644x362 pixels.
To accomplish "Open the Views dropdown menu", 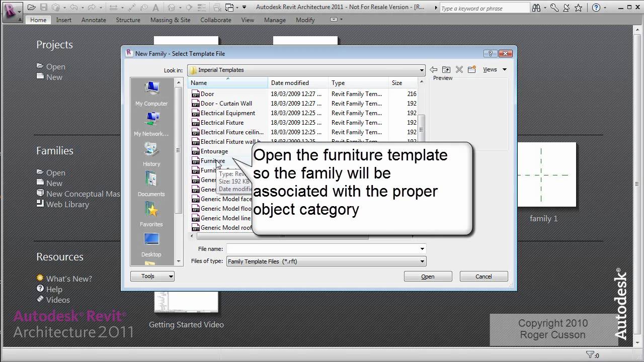I will (x=495, y=69).
